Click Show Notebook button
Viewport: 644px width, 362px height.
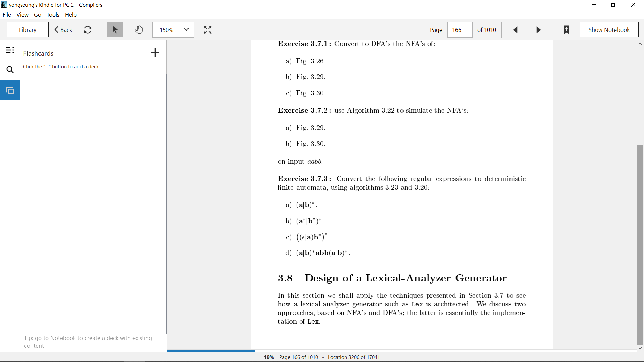(x=609, y=30)
